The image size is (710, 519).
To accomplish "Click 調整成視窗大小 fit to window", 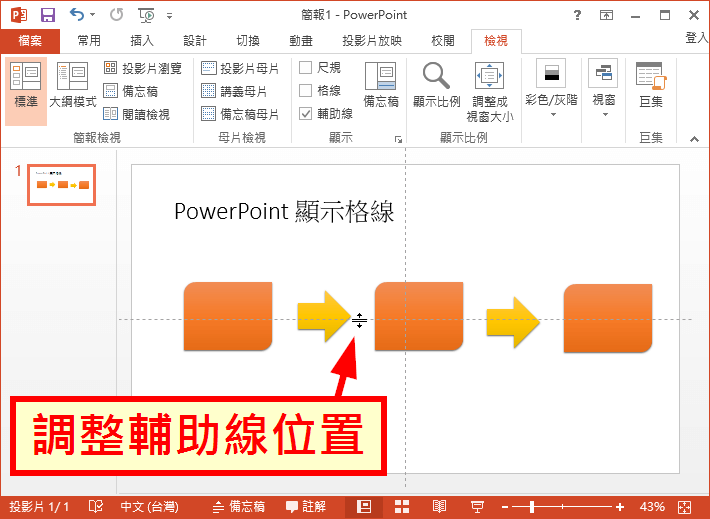I will [489, 92].
